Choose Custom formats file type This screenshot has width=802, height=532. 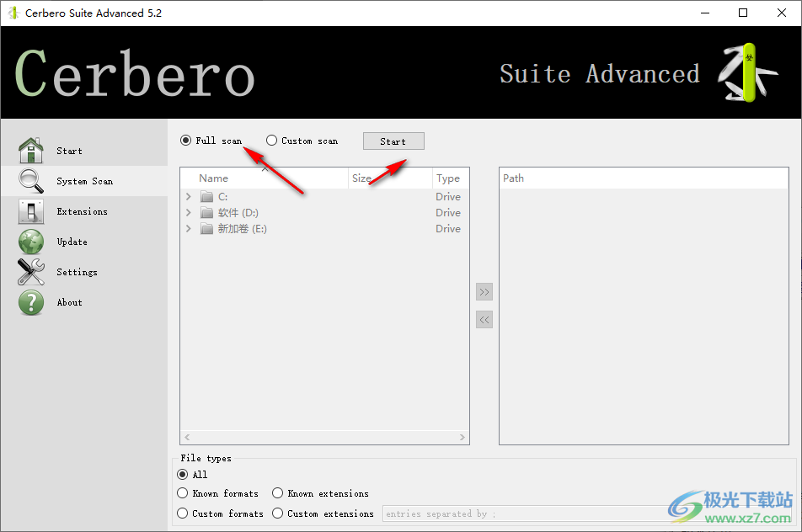click(182, 513)
